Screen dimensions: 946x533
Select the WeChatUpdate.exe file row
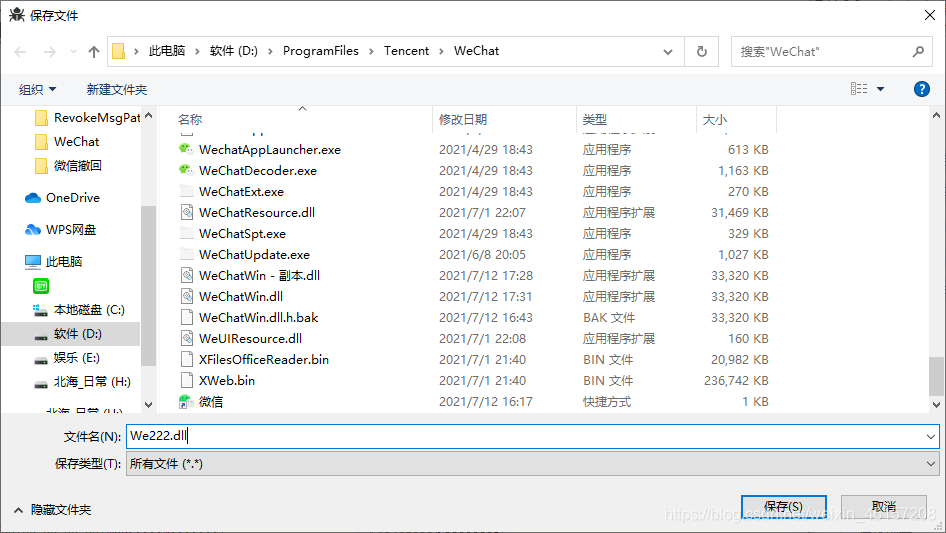[474, 255]
